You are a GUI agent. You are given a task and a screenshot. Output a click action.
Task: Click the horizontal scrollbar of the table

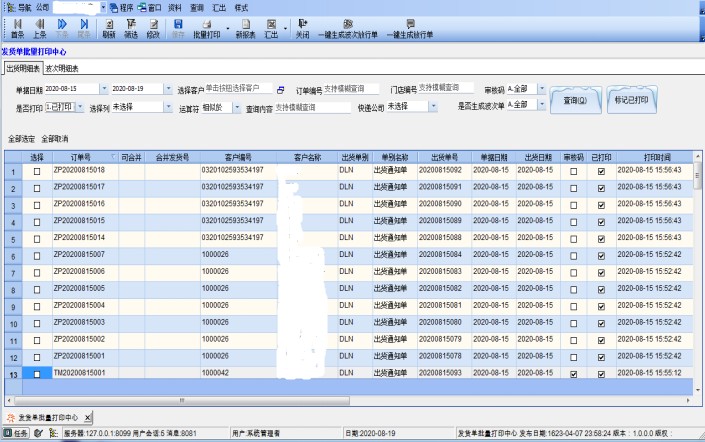182,400
